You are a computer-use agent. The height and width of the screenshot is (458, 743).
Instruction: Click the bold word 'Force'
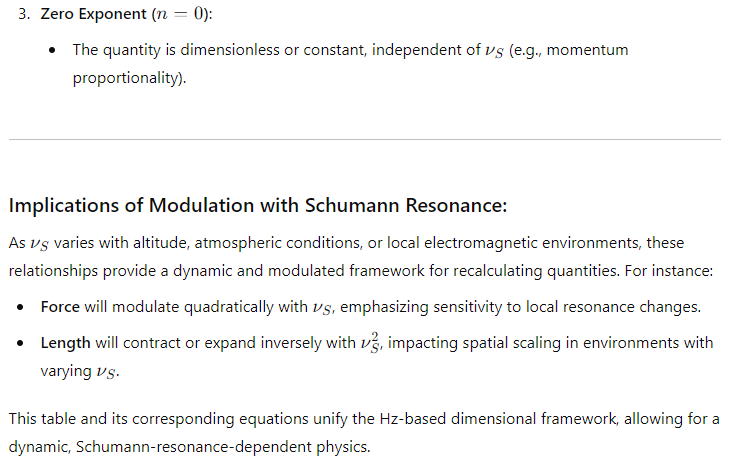60,306
